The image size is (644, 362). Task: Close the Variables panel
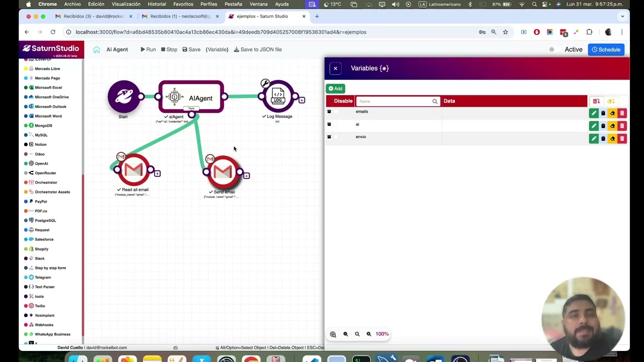pyautogui.click(x=336, y=68)
